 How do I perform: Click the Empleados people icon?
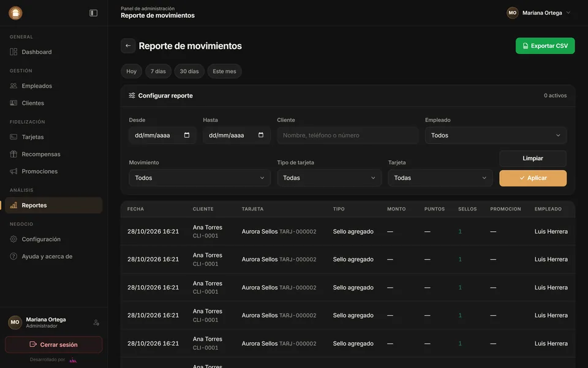tap(13, 86)
